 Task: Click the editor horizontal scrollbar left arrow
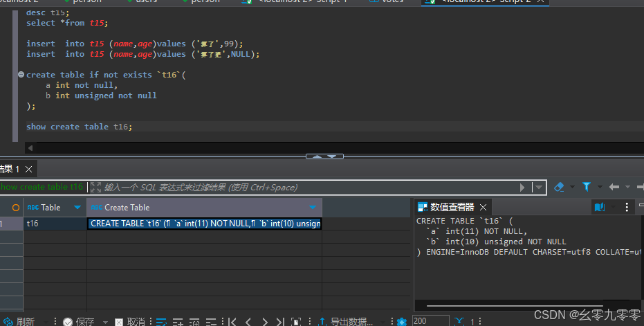30,147
